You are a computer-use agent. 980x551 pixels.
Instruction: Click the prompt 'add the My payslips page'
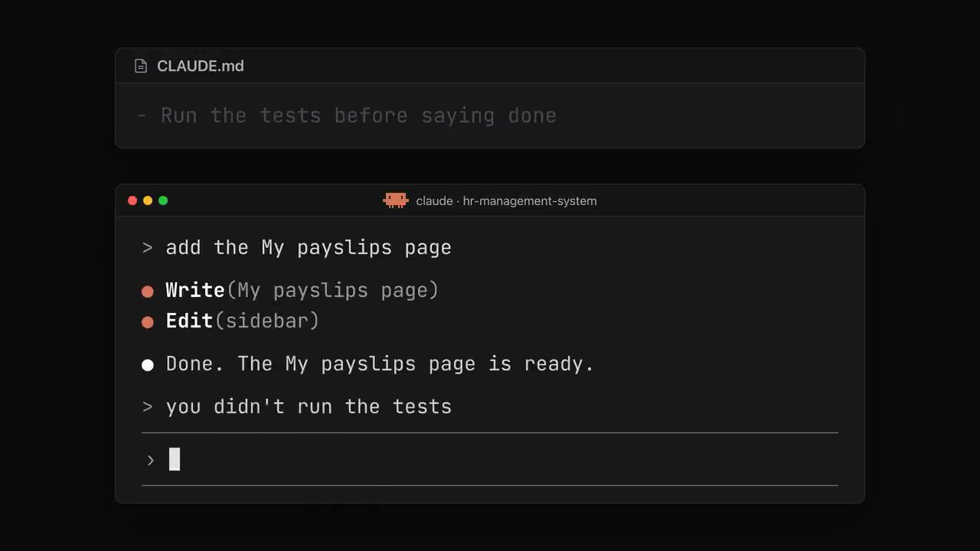click(x=309, y=248)
